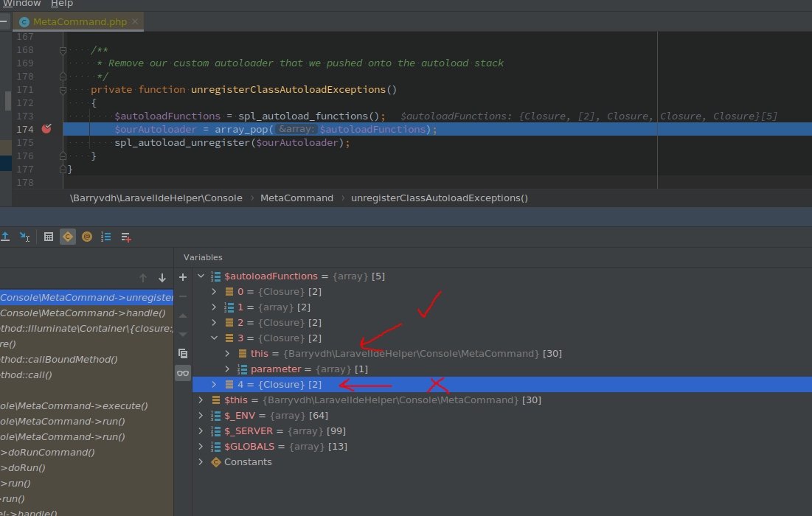
Task: Toggle the breakpoint on line 174
Action: click(x=46, y=129)
